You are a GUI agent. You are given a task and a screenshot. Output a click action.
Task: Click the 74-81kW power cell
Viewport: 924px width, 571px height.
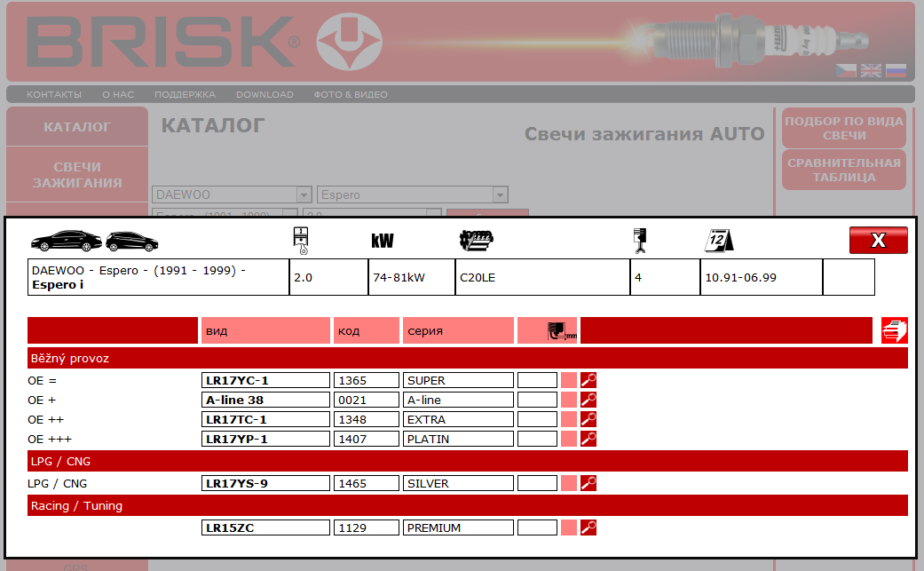pos(411,277)
